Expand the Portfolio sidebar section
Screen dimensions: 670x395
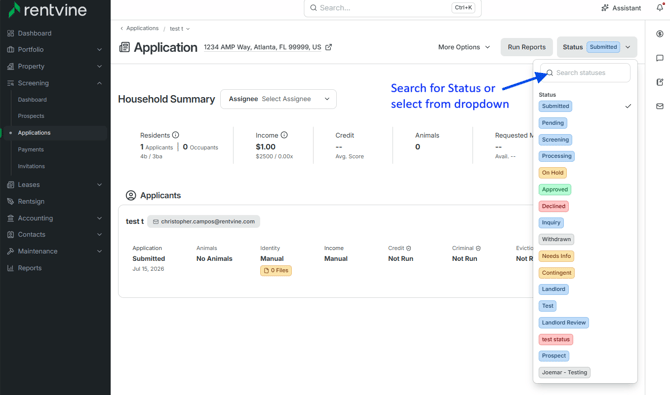(x=99, y=50)
